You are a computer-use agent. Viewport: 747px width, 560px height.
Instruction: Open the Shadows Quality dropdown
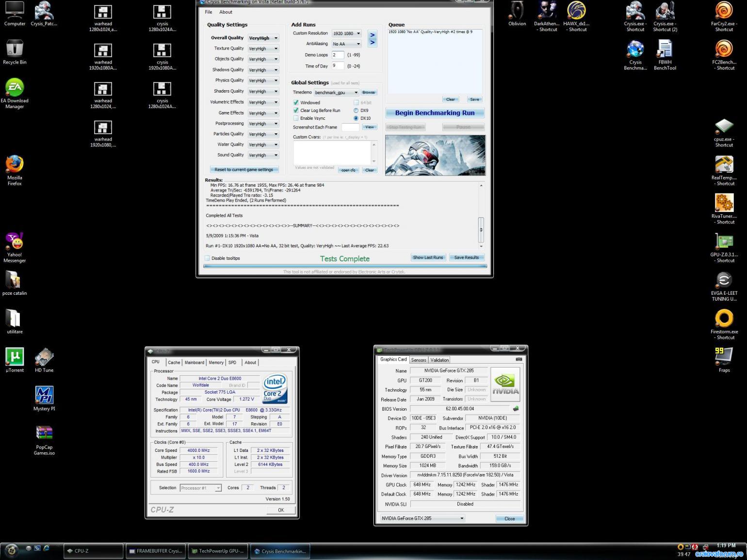pyautogui.click(x=263, y=70)
